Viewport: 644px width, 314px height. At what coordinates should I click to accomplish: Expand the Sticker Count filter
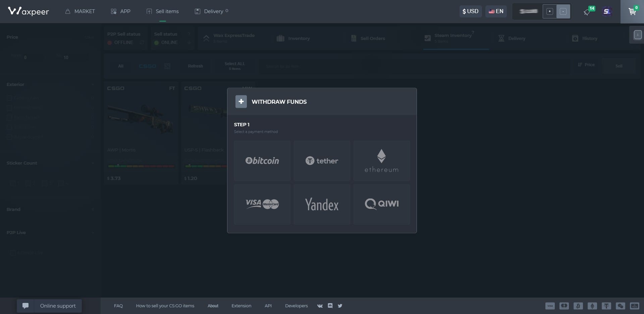pos(50,163)
